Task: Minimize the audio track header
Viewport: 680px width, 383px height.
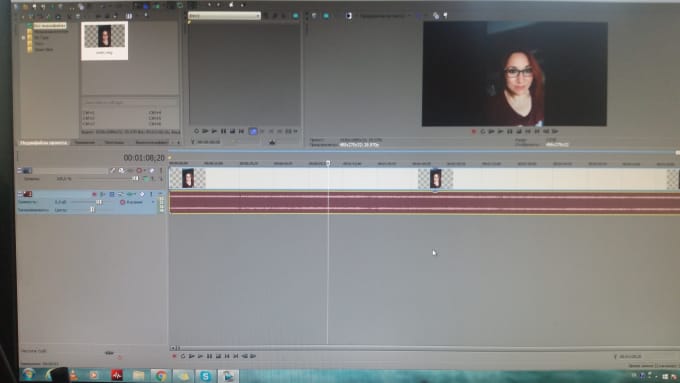Action: (20, 194)
